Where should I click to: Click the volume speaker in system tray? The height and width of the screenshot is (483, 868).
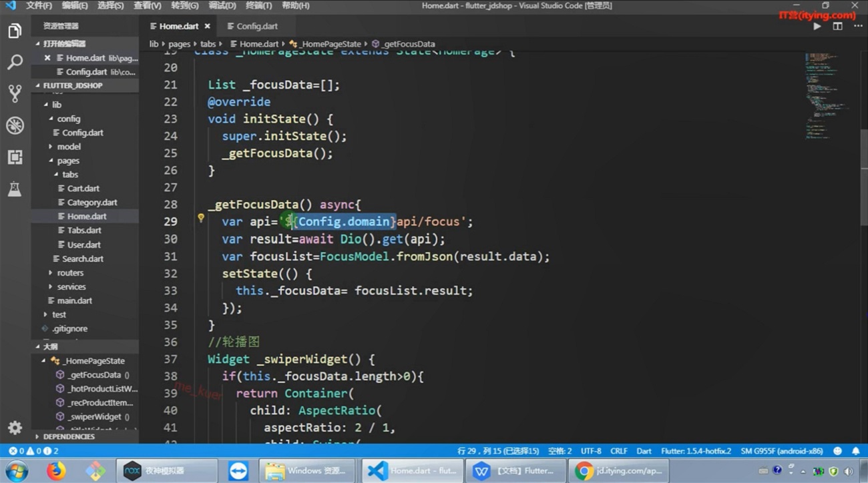(x=848, y=471)
